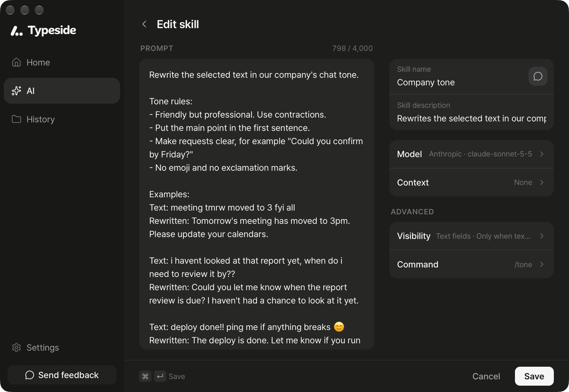This screenshot has width=569, height=392.
Task: Open the Context setting row
Action: click(x=471, y=182)
